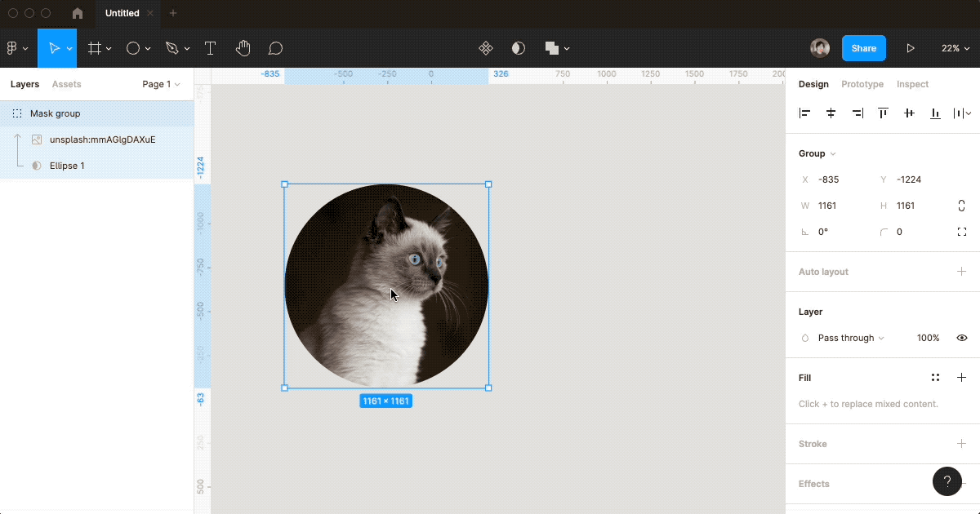Viewport: 980px width, 514px height.
Task: Click the X position input field
Action: [840, 179]
